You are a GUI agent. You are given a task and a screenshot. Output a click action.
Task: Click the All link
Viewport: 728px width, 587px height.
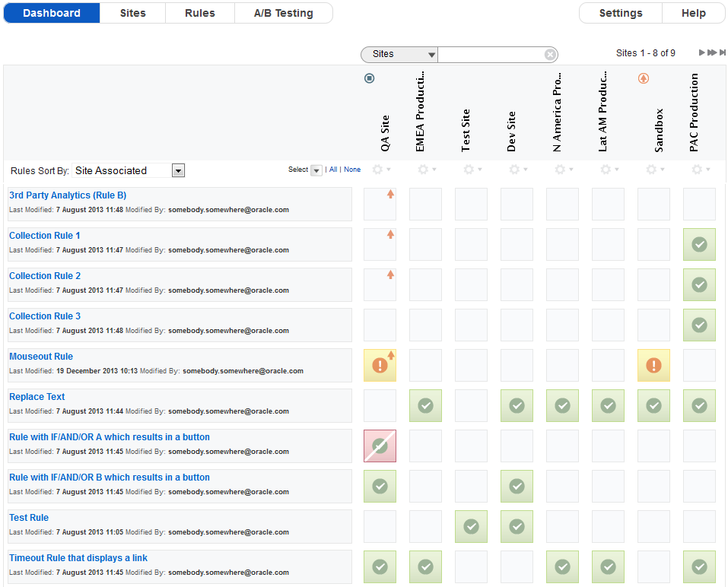tap(333, 170)
